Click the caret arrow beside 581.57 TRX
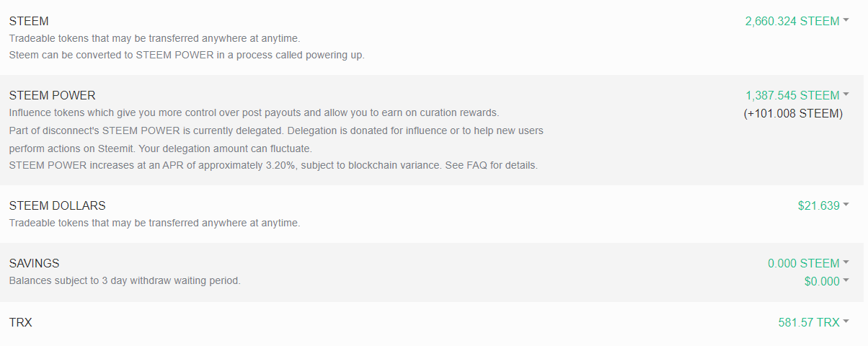868x346 pixels. point(846,322)
